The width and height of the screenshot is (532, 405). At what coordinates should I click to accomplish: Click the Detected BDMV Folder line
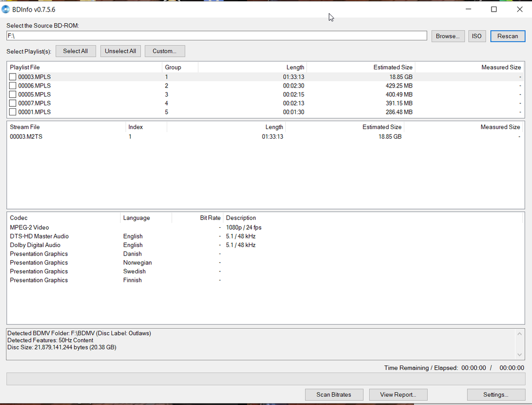[x=79, y=333]
